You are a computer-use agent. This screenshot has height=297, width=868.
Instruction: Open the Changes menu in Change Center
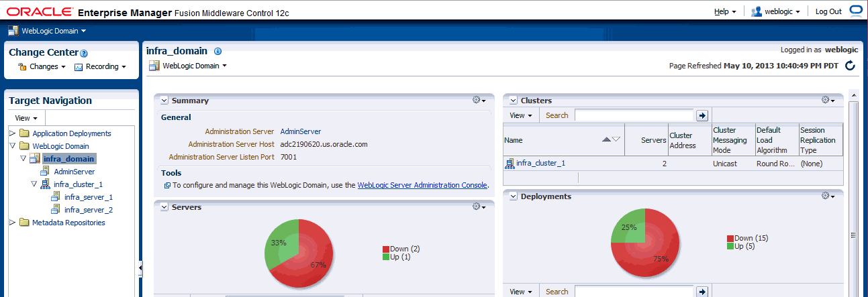tap(42, 66)
